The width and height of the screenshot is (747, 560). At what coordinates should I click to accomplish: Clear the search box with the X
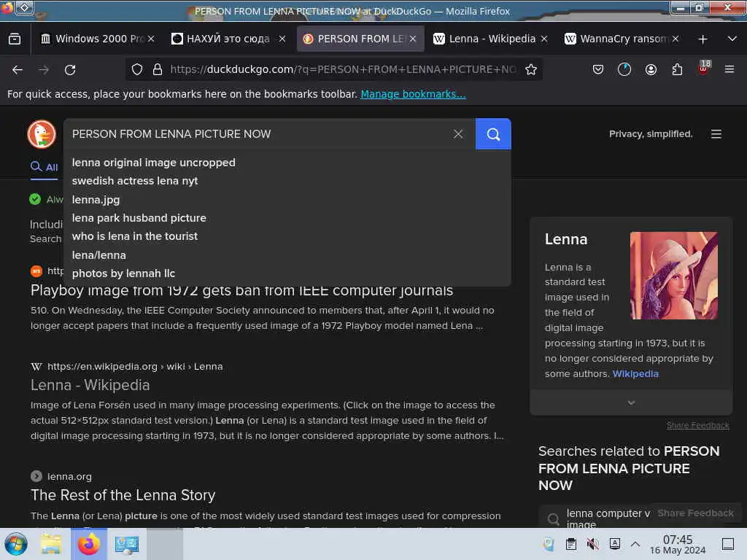[458, 134]
